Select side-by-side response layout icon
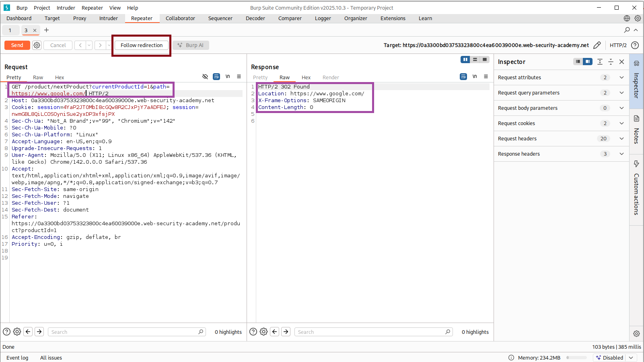This screenshot has height=362, width=644. pyautogui.click(x=465, y=60)
